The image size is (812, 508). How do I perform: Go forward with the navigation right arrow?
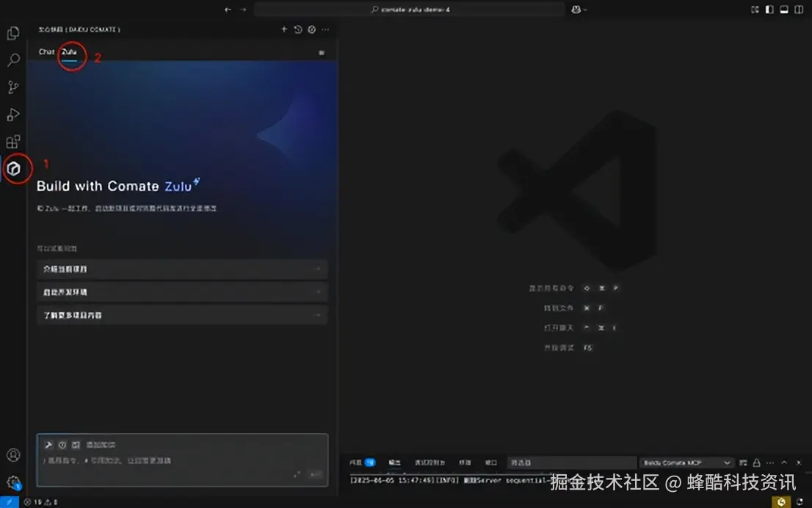pos(243,10)
